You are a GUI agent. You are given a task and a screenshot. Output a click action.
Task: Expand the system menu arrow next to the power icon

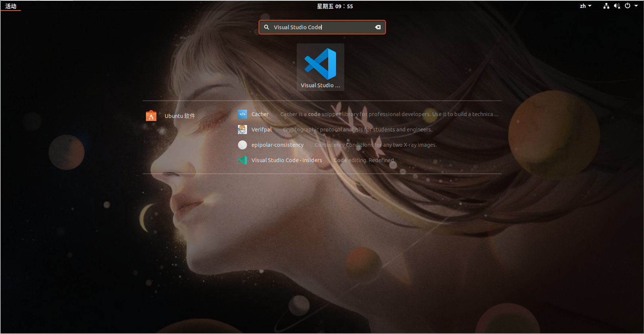tap(636, 6)
